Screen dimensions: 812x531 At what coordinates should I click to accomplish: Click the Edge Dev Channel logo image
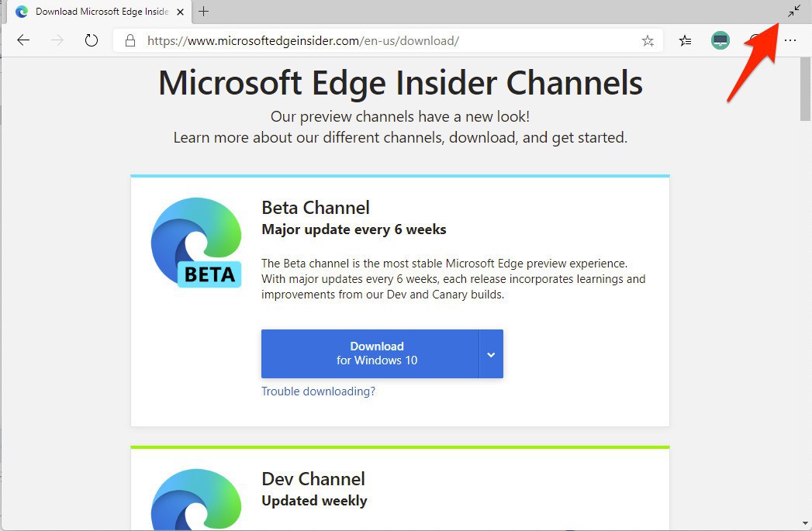coord(197,499)
